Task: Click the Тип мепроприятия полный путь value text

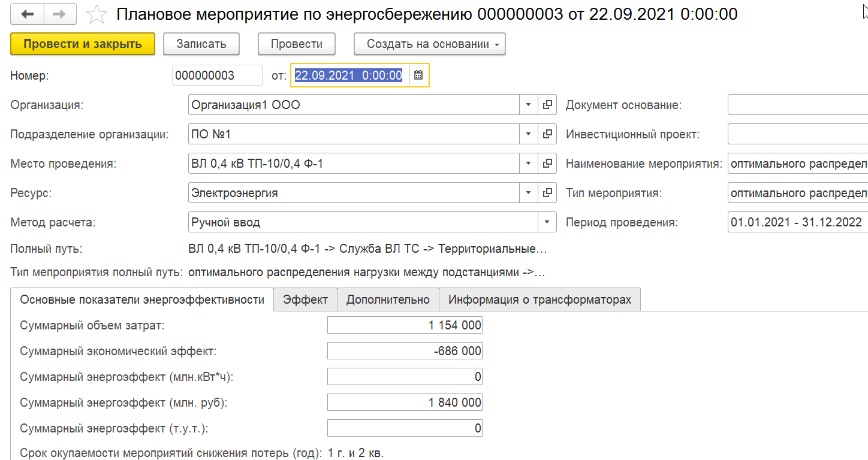Action: (366, 273)
